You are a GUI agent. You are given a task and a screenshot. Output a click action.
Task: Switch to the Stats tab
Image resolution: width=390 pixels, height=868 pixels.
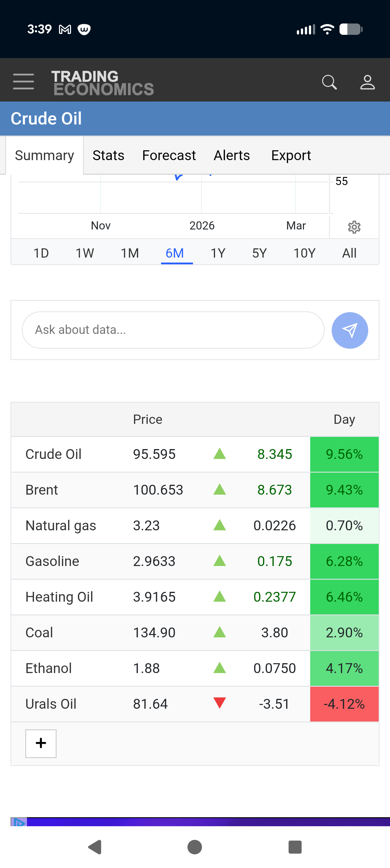click(108, 156)
